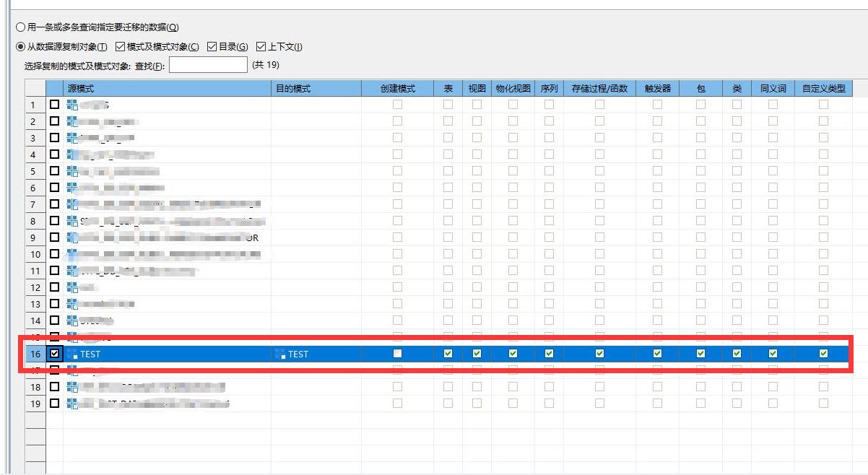Click the schema icon in row 5

(72, 171)
